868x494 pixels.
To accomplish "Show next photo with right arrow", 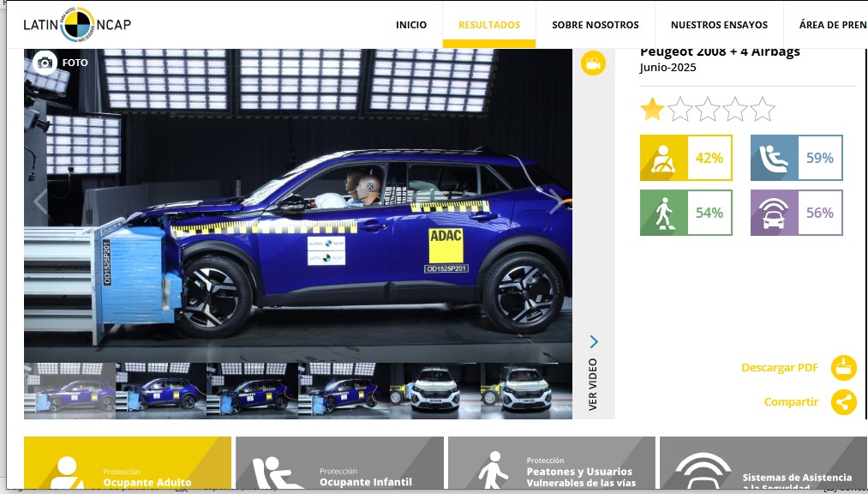I will tap(555, 201).
